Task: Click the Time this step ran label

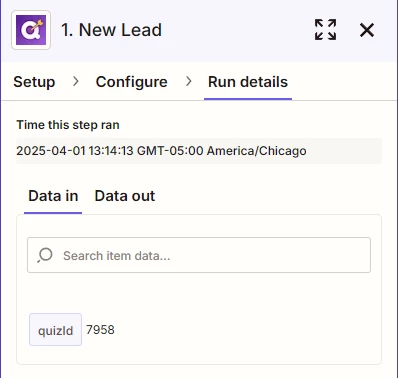Action: [x=68, y=125]
